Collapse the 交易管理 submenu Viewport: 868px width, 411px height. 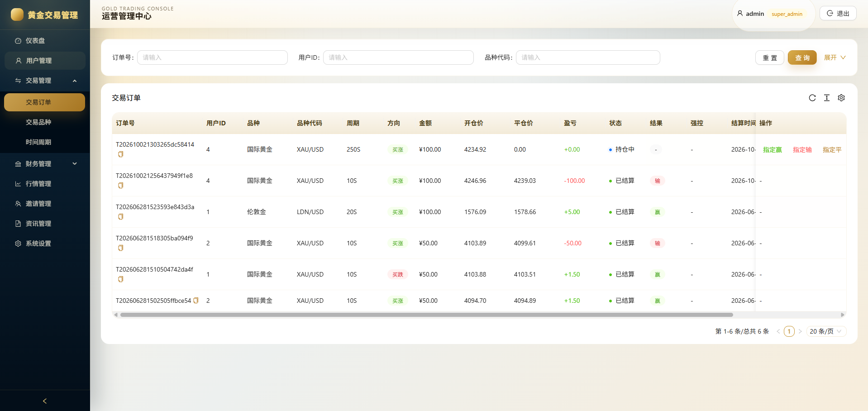tap(45, 81)
